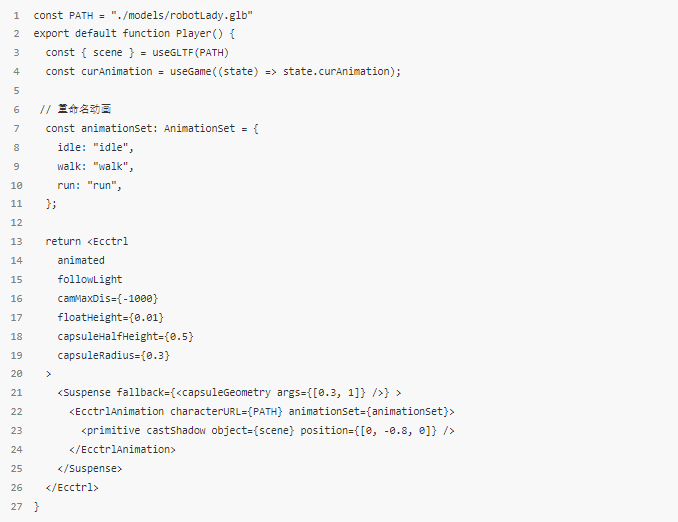This screenshot has height=522, width=678.
Task: Click camMaxDis={-1000} value
Action: [108, 298]
